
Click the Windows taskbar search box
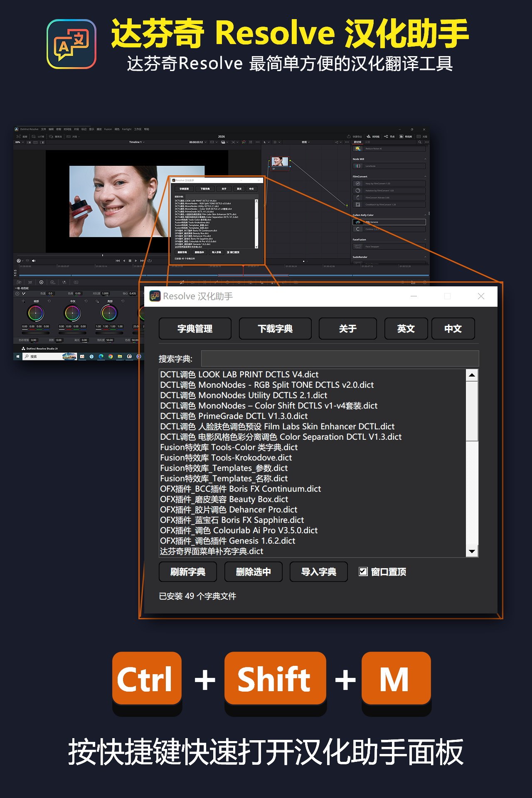[x=50, y=357]
